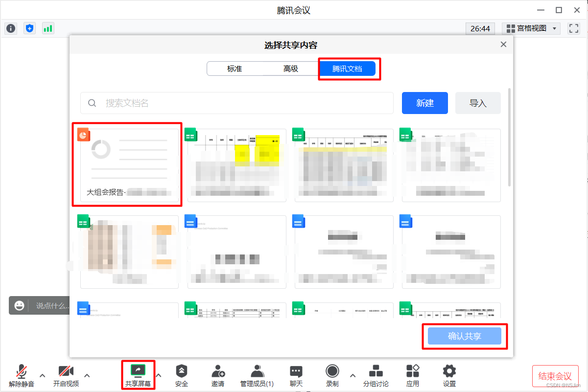The width and height of the screenshot is (588, 392).
Task: Click the emoji smiley icon in chat box
Action: tap(20, 305)
